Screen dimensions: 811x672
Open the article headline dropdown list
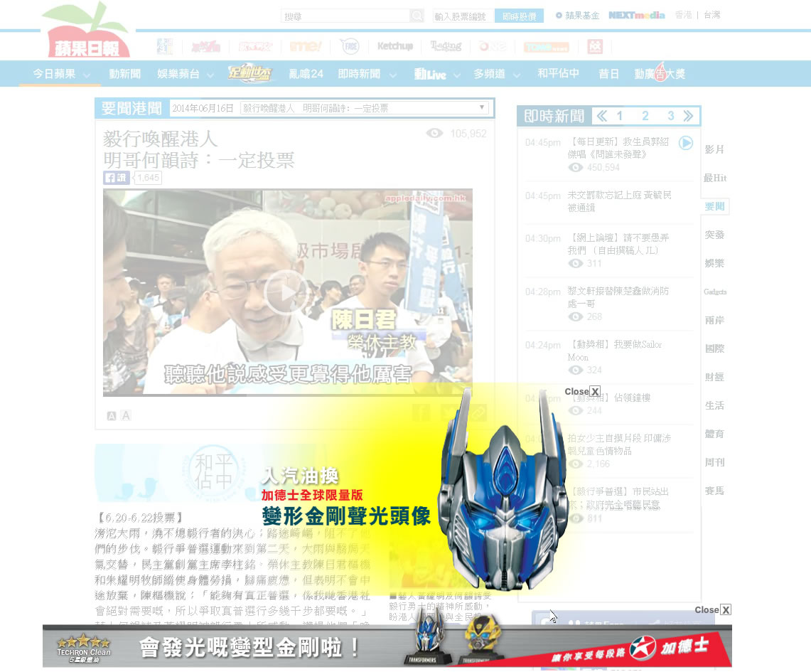coord(365,108)
